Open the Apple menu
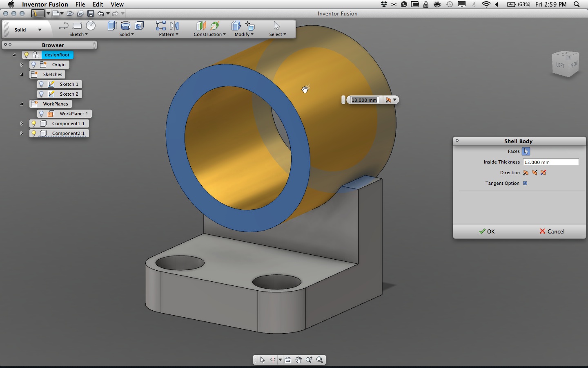This screenshot has height=368, width=588. 11,4
